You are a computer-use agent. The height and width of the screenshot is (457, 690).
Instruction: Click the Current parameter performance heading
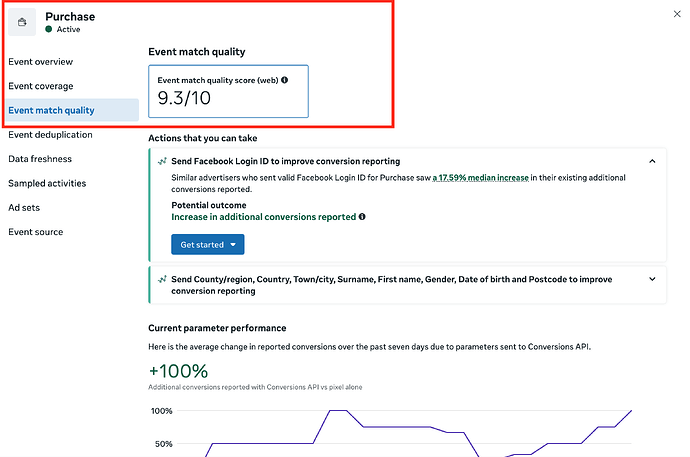click(x=217, y=328)
